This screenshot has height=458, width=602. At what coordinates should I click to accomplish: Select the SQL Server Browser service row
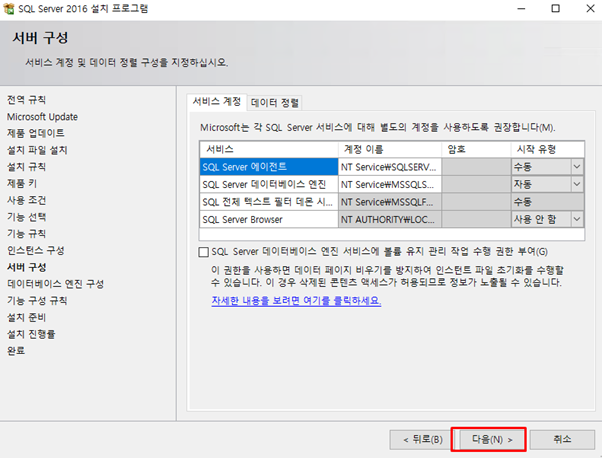269,220
